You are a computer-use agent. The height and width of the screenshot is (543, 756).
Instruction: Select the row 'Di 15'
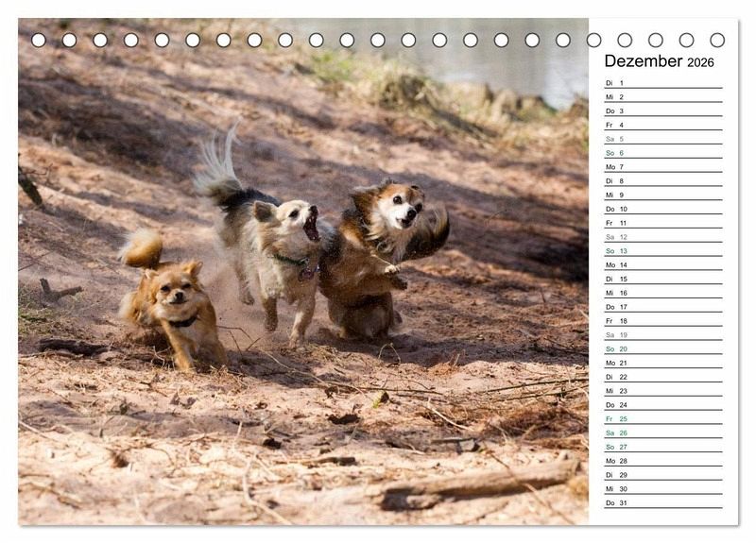tap(663, 279)
